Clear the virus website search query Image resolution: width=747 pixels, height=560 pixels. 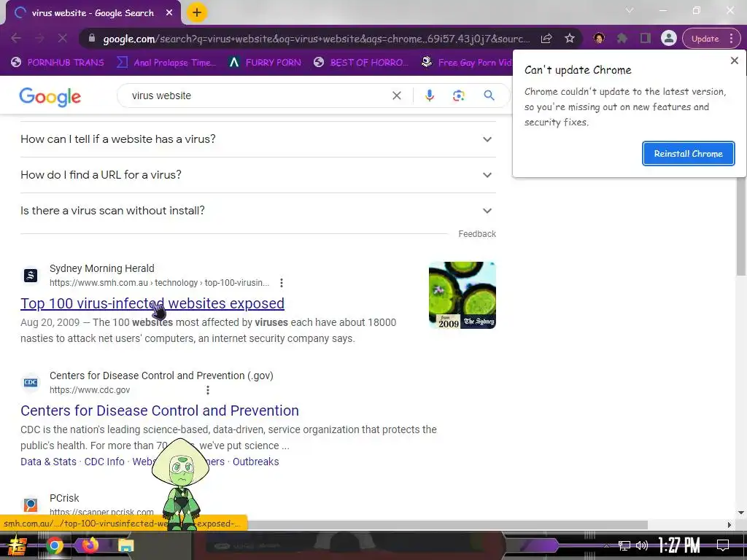pos(396,96)
